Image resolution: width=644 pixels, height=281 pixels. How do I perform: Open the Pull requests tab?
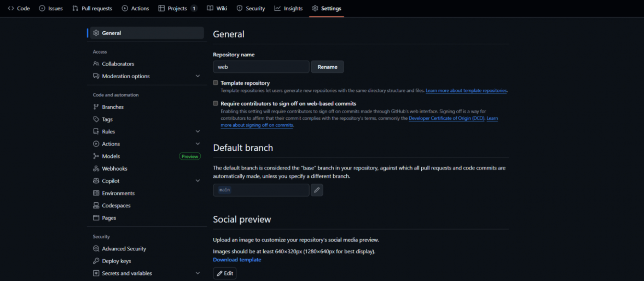[92, 8]
